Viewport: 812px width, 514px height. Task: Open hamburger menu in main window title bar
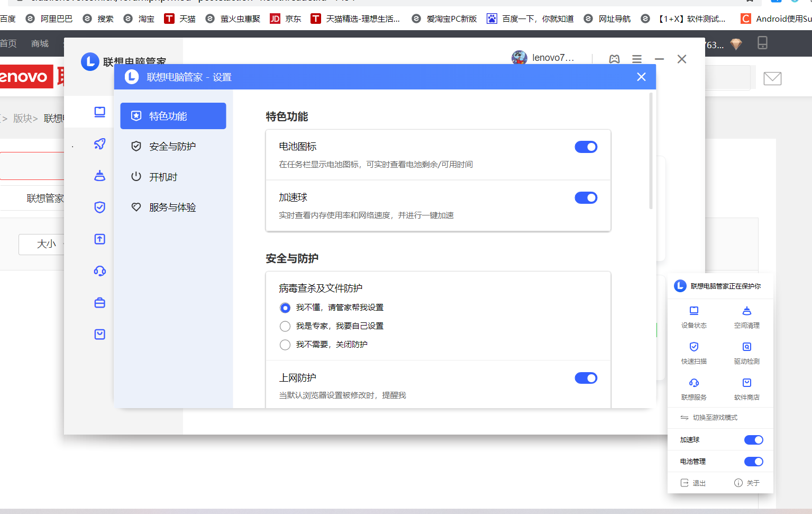[x=637, y=59]
